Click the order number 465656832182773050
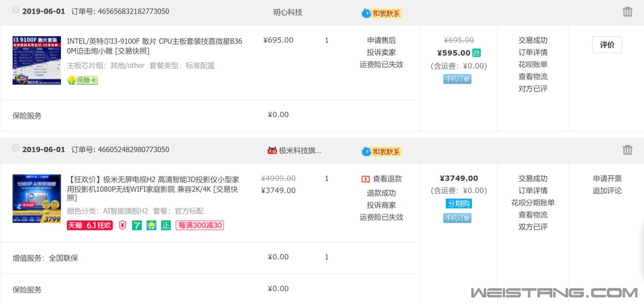Image resolution: width=644 pixels, height=304 pixels. pos(133,11)
